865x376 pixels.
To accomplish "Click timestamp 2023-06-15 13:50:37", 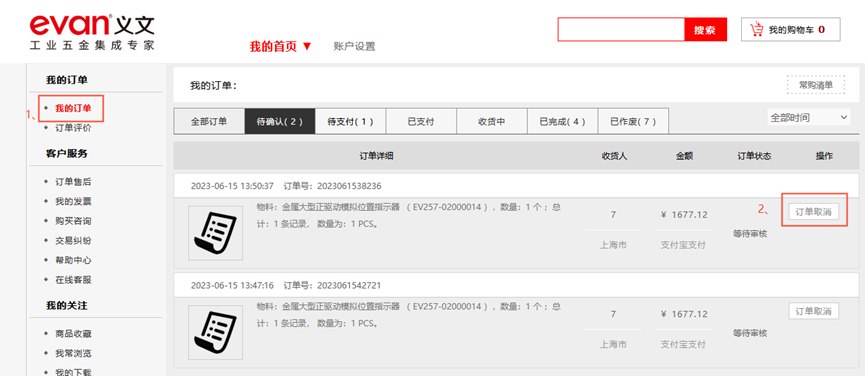I will pos(232,186).
